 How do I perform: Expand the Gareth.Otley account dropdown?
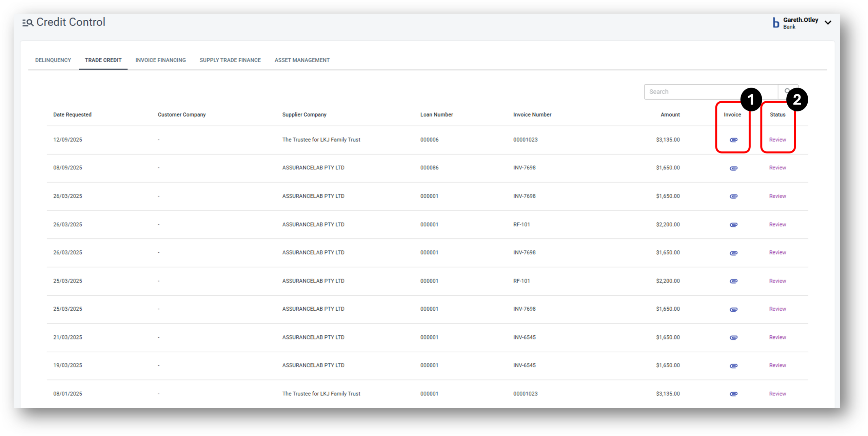[828, 22]
